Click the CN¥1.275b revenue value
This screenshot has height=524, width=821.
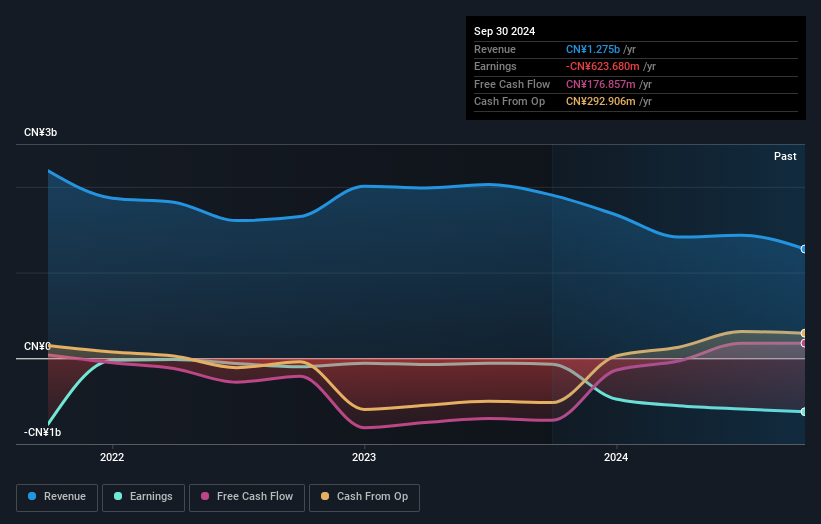click(x=593, y=49)
